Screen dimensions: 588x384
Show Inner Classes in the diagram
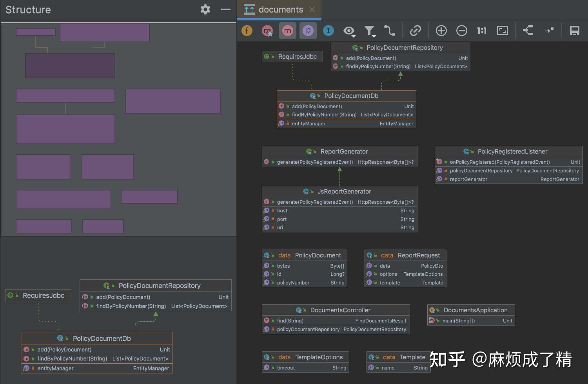(328, 31)
